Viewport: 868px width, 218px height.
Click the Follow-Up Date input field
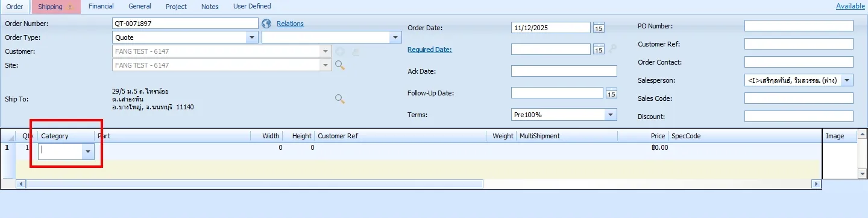pyautogui.click(x=557, y=93)
